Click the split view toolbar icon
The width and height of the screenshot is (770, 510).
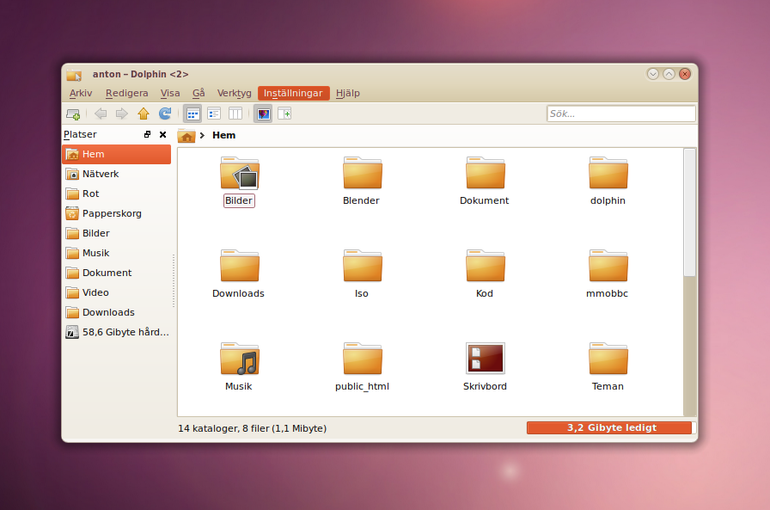(x=284, y=114)
